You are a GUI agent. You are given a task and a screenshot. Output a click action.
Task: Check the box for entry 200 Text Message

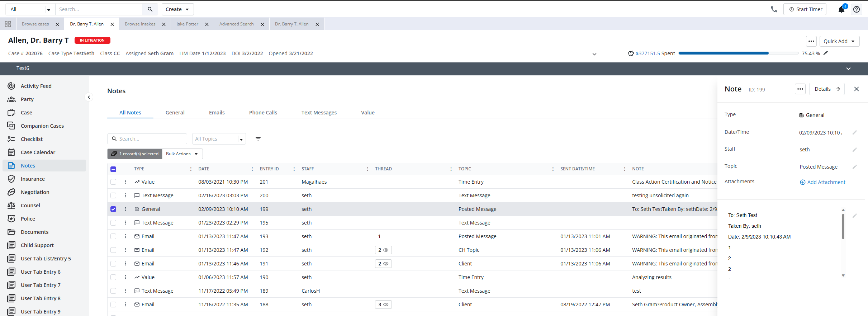click(113, 195)
